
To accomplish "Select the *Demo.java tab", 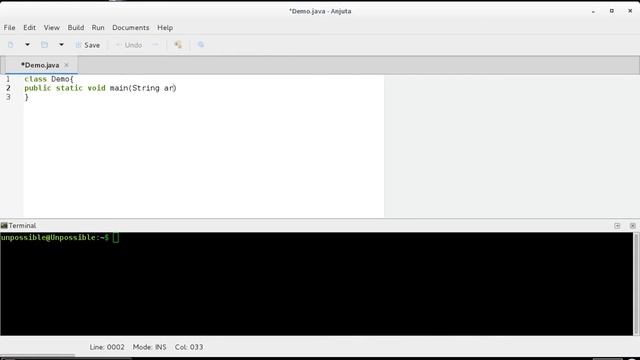I will (x=40, y=65).
